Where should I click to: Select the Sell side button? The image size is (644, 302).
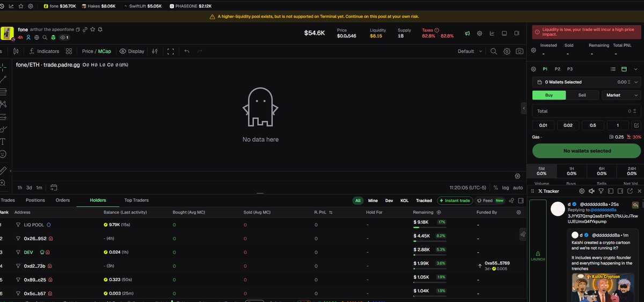pos(582,95)
